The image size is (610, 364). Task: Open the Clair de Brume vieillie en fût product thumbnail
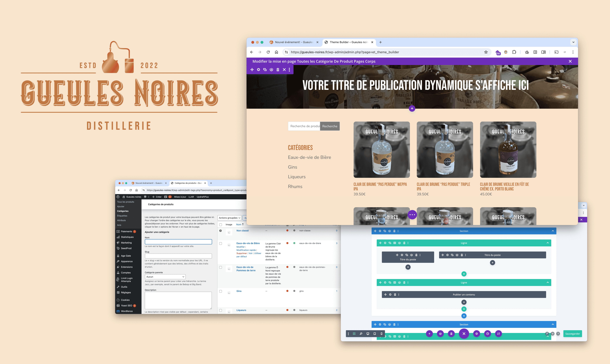click(x=508, y=150)
